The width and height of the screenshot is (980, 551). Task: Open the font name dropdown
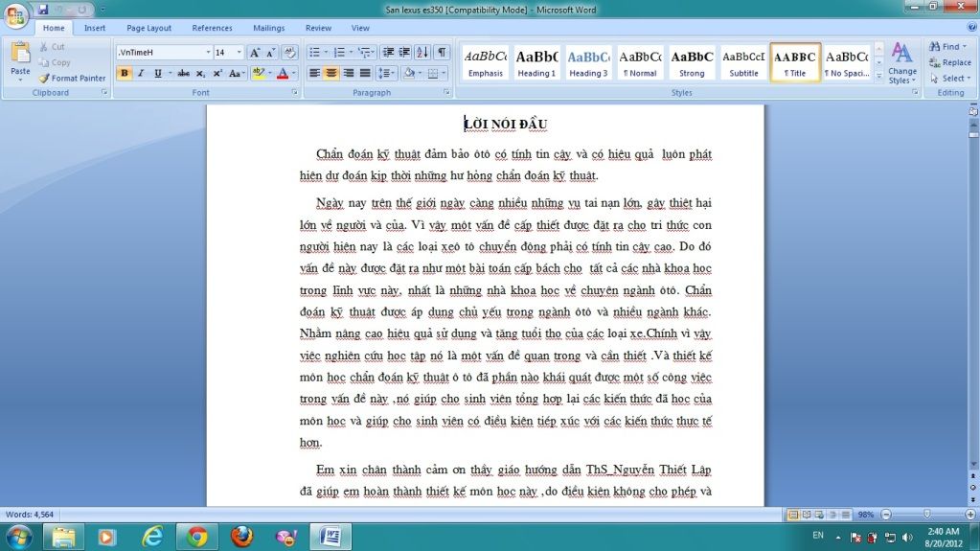click(208, 53)
